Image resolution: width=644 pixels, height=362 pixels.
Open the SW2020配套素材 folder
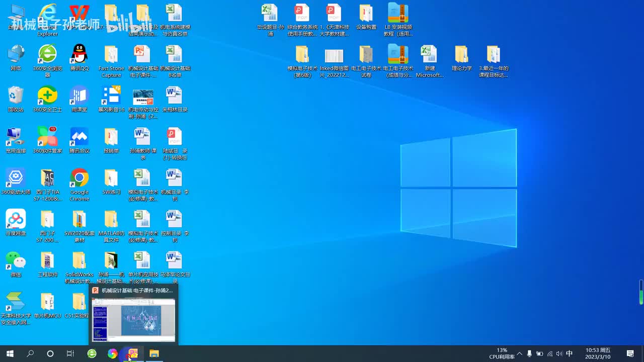coord(79,226)
